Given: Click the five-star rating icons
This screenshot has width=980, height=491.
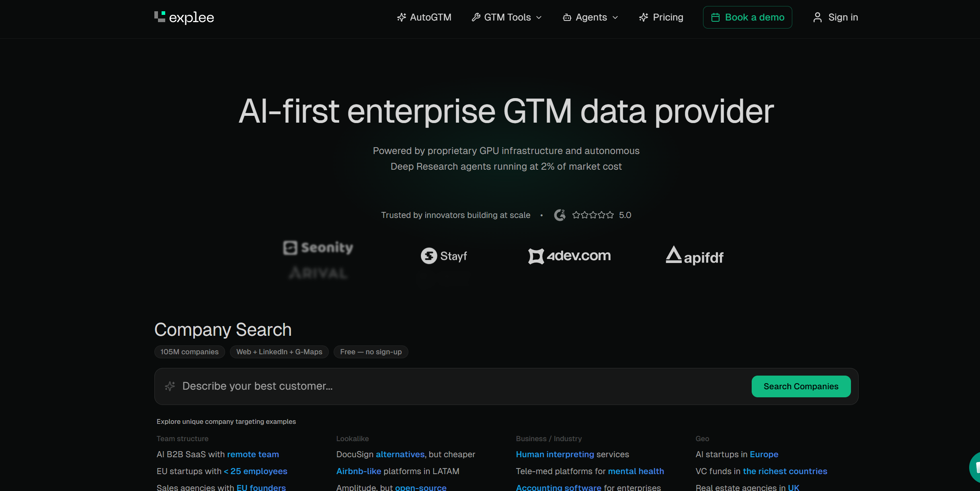Looking at the screenshot, I should 593,215.
